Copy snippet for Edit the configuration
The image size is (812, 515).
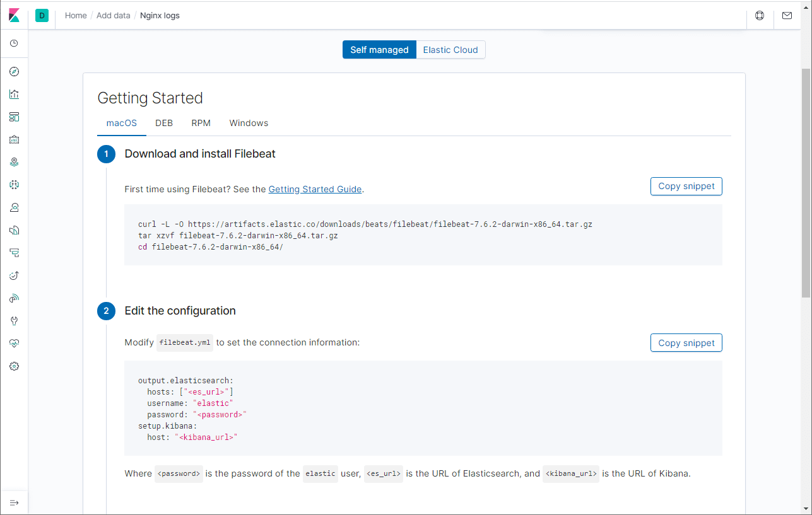(686, 343)
